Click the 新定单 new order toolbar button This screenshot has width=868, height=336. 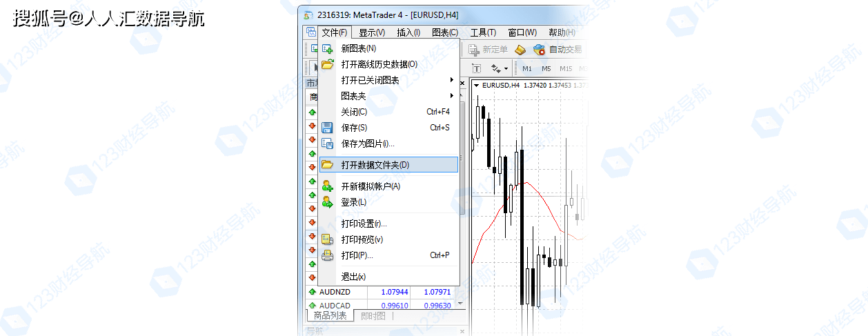click(488, 50)
